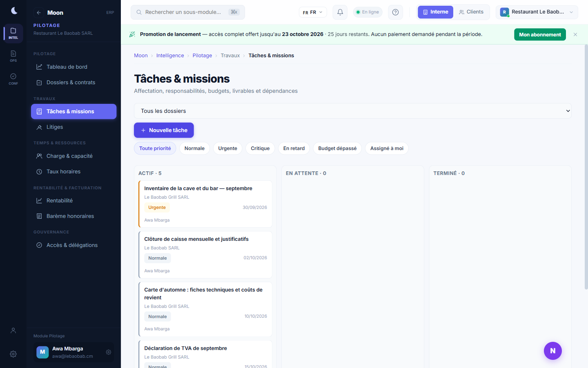Open the Clôture de caisse mensuelle task card

[x=205, y=255]
